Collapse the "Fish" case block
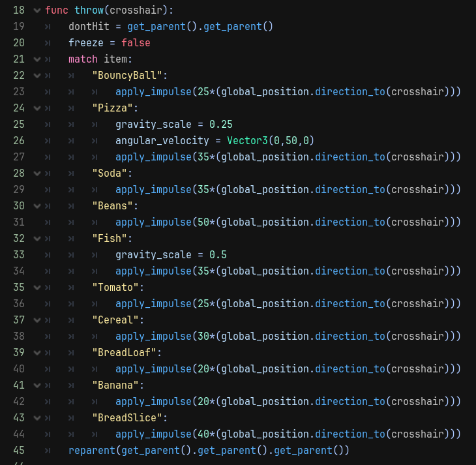476x465 pixels. [x=37, y=239]
